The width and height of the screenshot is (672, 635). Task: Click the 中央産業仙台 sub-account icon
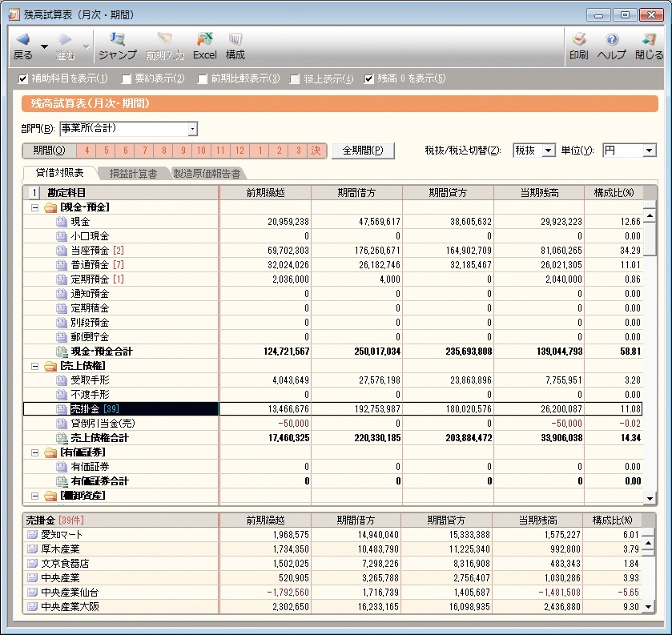pyautogui.click(x=32, y=593)
